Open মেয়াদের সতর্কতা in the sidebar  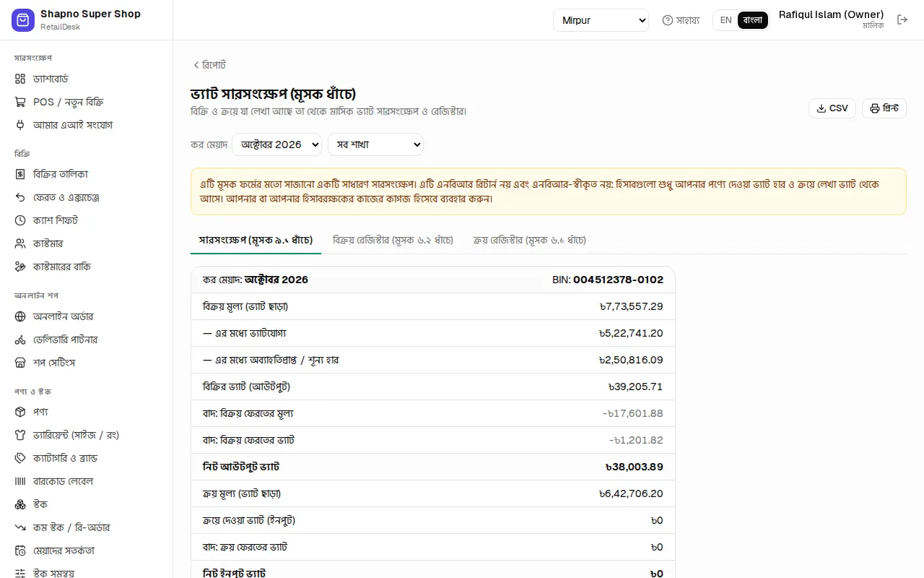[x=87, y=551]
